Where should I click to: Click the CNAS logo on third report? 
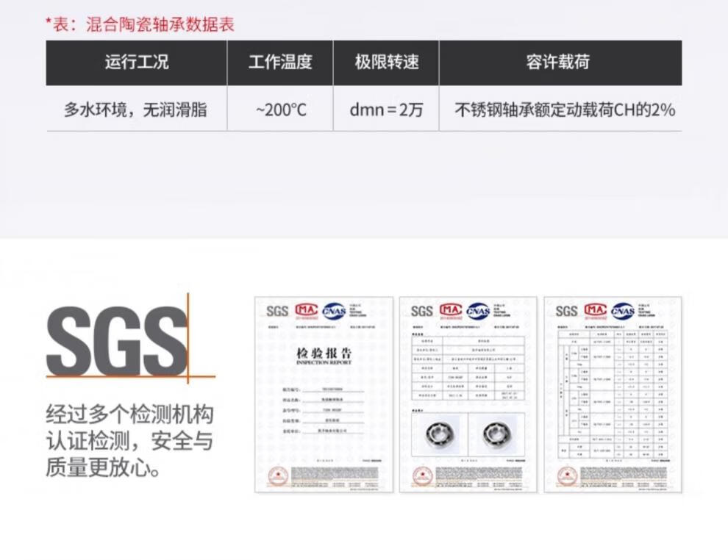click(623, 311)
